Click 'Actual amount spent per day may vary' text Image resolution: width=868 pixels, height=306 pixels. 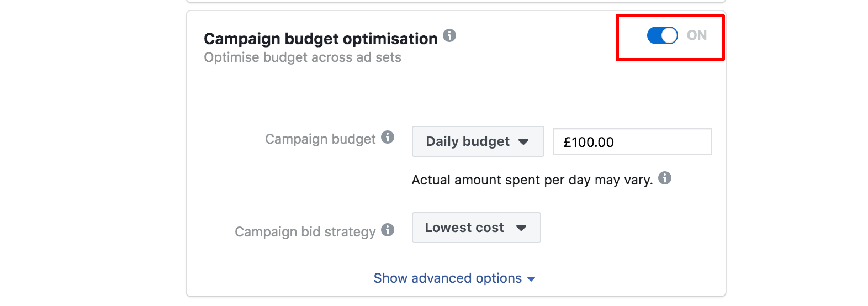[532, 180]
